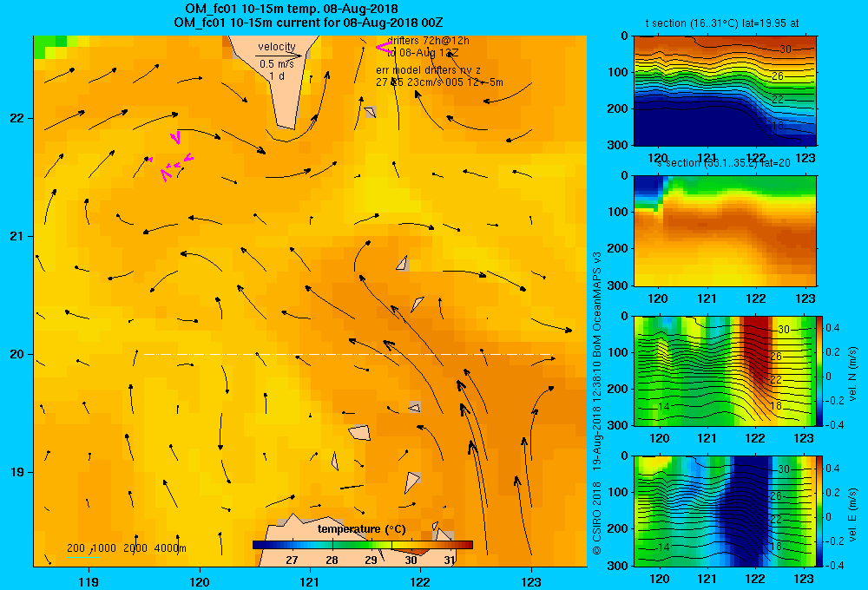Select the velocity scale reference arrow
Image resolution: width=868 pixels, height=590 pixels.
(279, 56)
